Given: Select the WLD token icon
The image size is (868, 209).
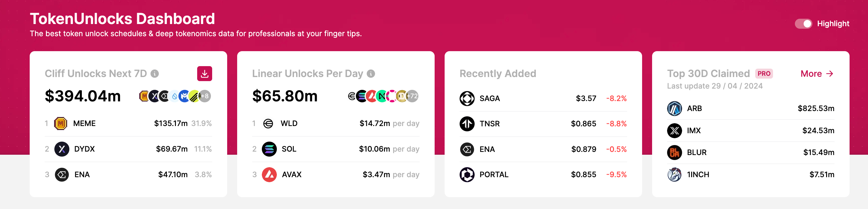Looking at the screenshot, I should 268,124.
